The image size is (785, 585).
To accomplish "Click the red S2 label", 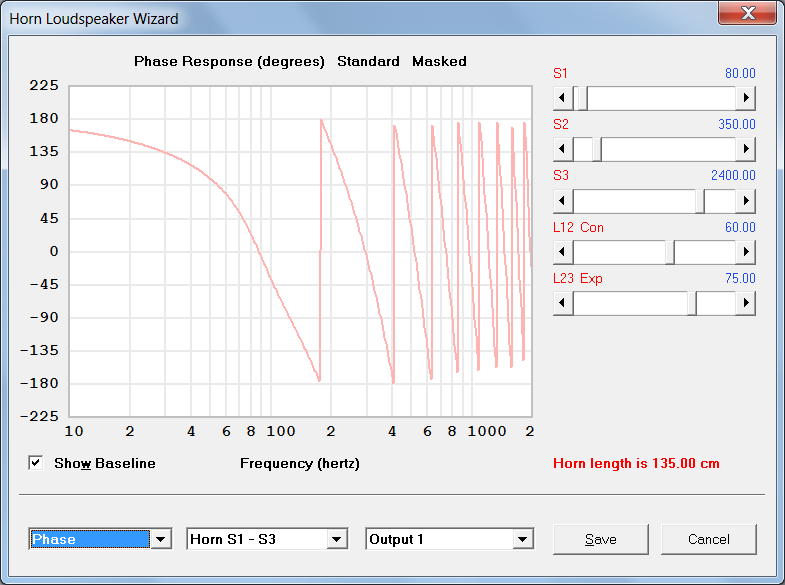I will point(561,124).
